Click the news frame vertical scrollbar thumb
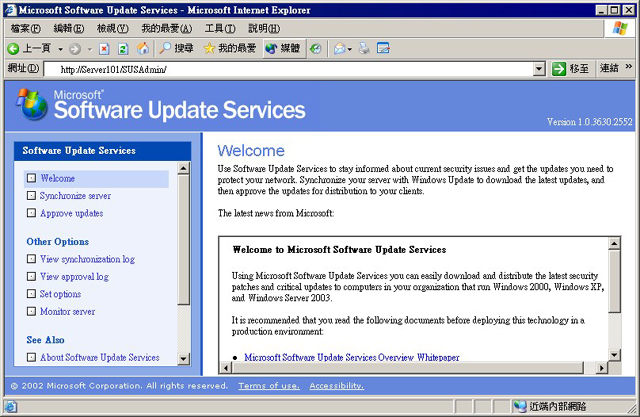This screenshot has height=417, width=640. [614, 282]
